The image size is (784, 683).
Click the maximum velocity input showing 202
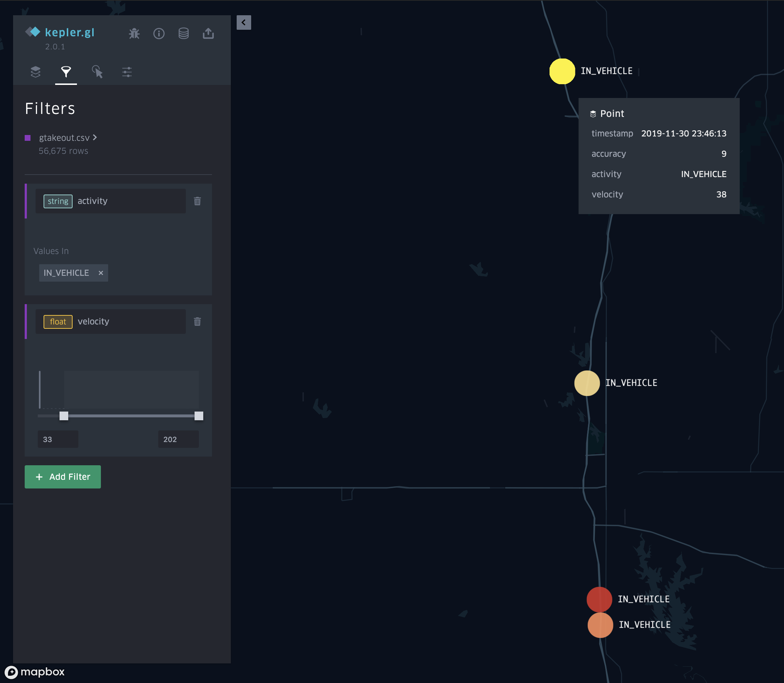(178, 439)
